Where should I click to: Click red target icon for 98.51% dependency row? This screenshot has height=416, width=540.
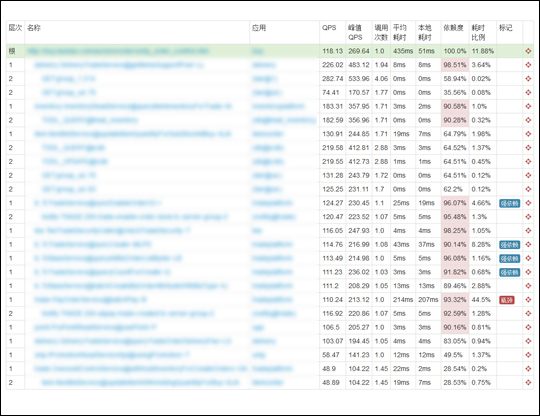528,65
